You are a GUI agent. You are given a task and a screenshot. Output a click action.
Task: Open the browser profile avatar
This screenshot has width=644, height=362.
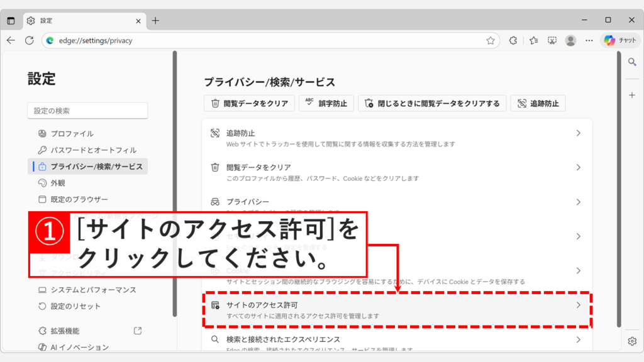coord(570,40)
